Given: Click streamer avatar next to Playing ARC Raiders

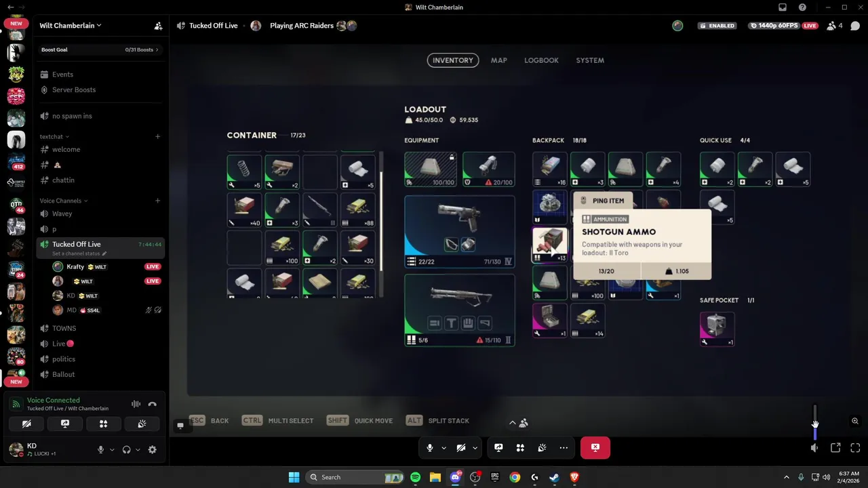Looking at the screenshot, I should (256, 26).
